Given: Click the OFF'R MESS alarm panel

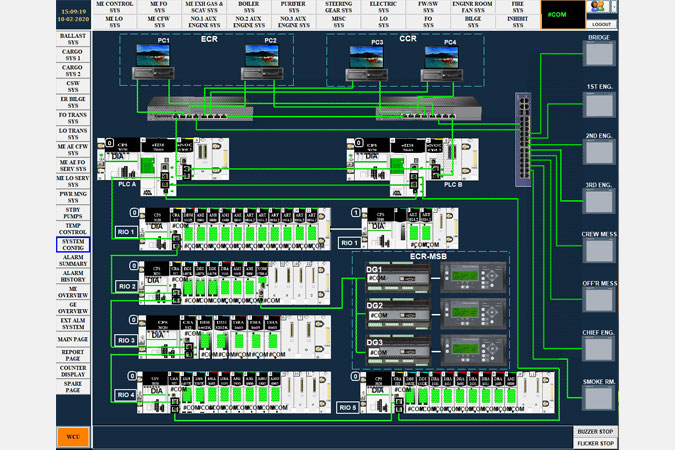Looking at the screenshot, I should pyautogui.click(x=599, y=300).
